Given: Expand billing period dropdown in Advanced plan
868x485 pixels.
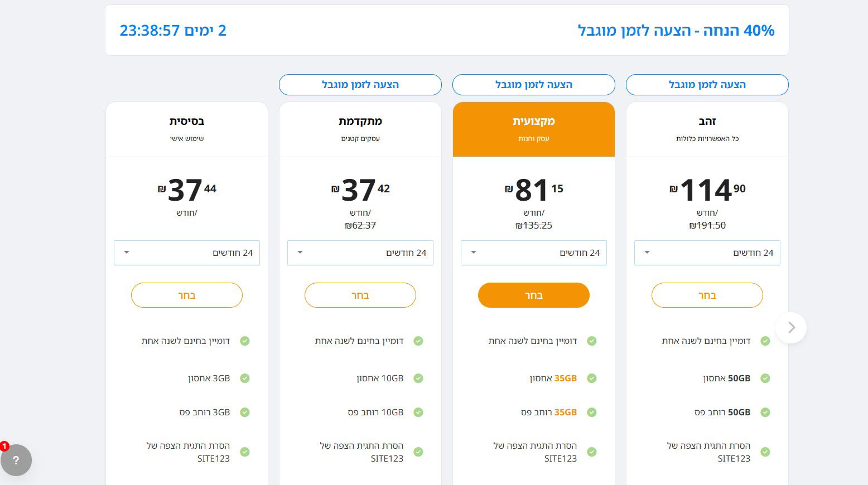Looking at the screenshot, I should (x=360, y=253).
